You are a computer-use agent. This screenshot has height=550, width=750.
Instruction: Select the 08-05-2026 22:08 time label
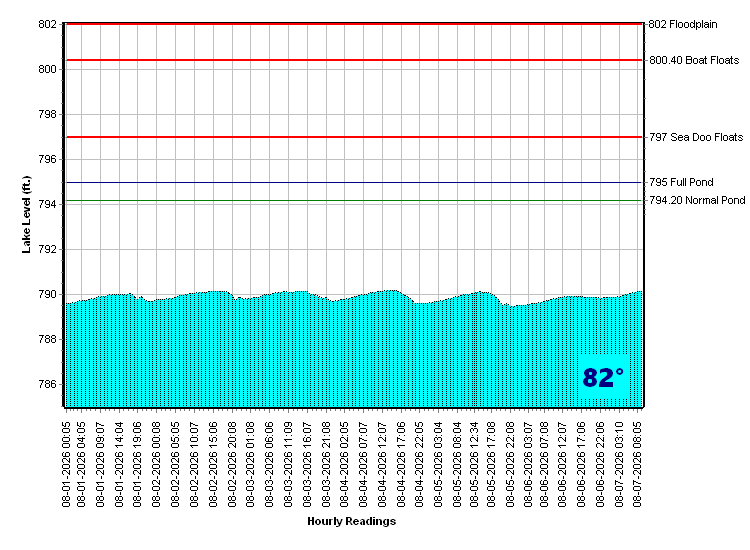click(510, 464)
